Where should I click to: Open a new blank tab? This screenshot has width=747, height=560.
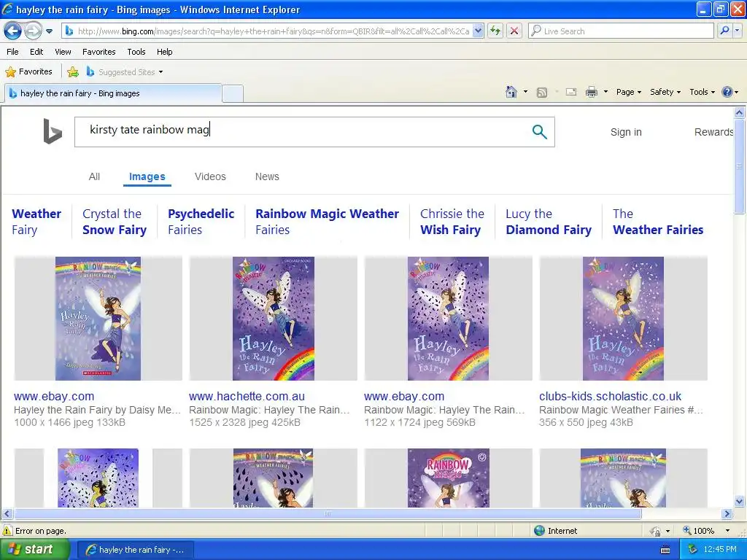[x=233, y=93]
